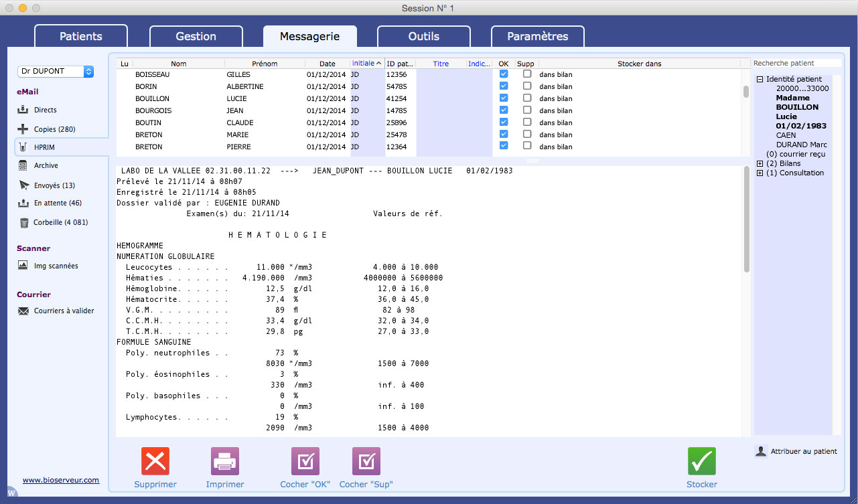Click ID 14785 in BOURGOIS row
This screenshot has width=858, height=504.
point(397,110)
